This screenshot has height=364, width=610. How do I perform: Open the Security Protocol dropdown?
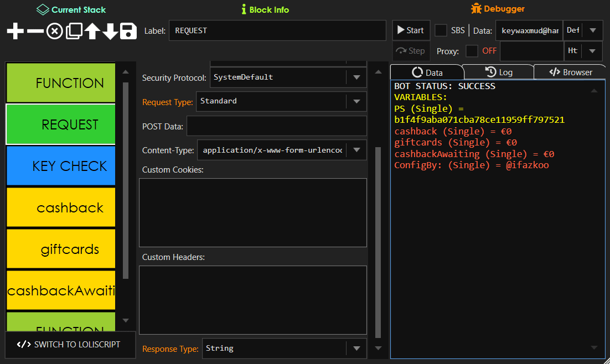[x=356, y=77]
